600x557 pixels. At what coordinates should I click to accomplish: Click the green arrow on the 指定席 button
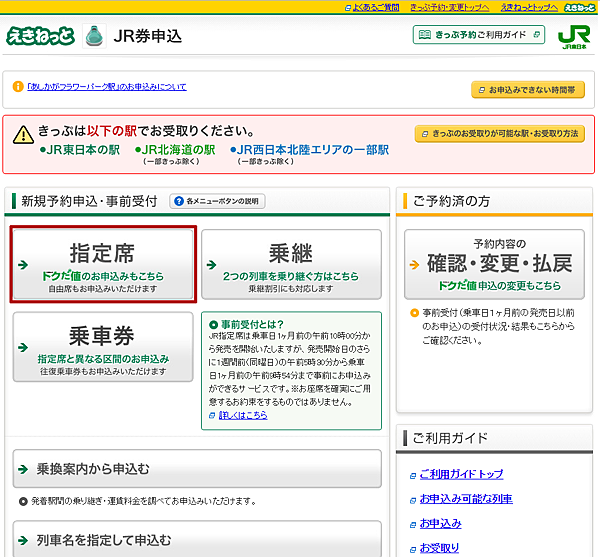[x=23, y=264]
